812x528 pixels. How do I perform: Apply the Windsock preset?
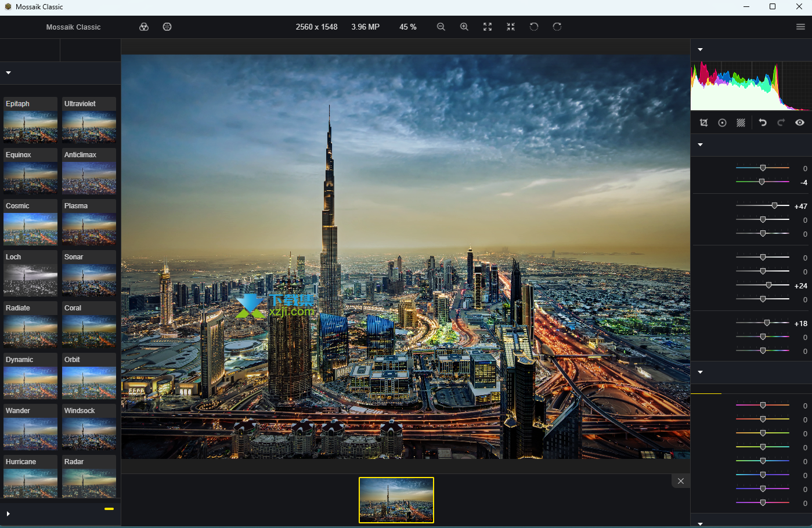(x=89, y=427)
